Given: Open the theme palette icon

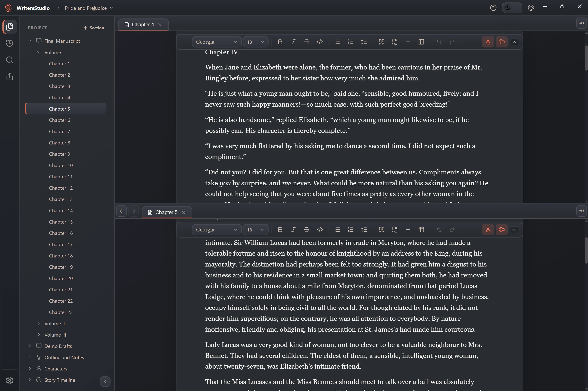Looking at the screenshot, I should 531,8.
